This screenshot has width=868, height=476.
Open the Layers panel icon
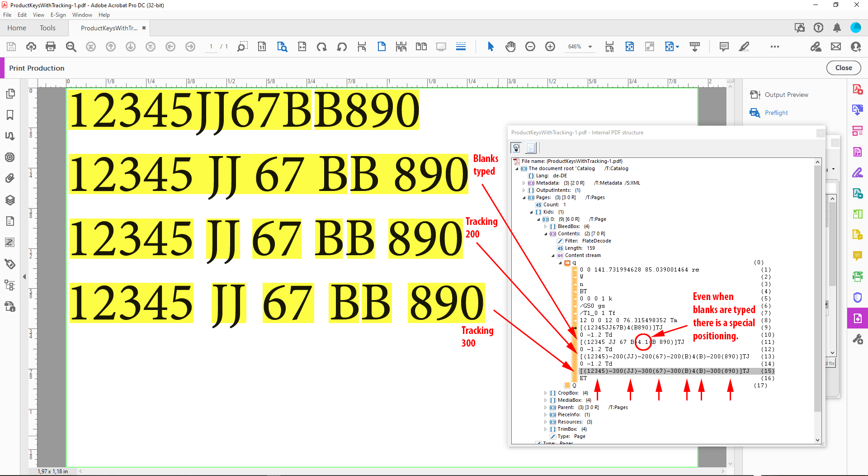click(10, 200)
